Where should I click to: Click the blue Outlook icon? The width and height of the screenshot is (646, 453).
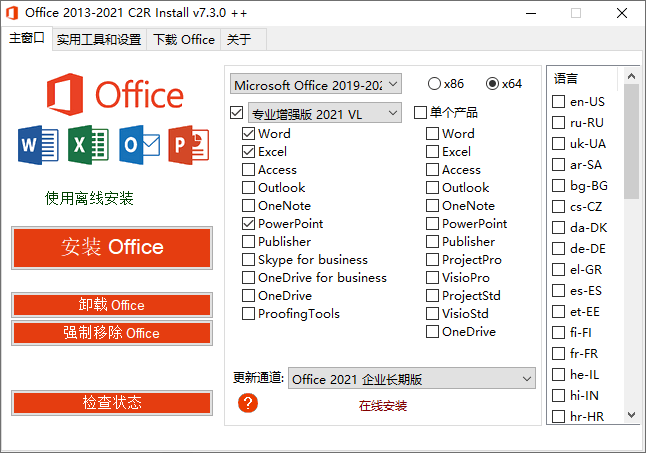point(139,146)
